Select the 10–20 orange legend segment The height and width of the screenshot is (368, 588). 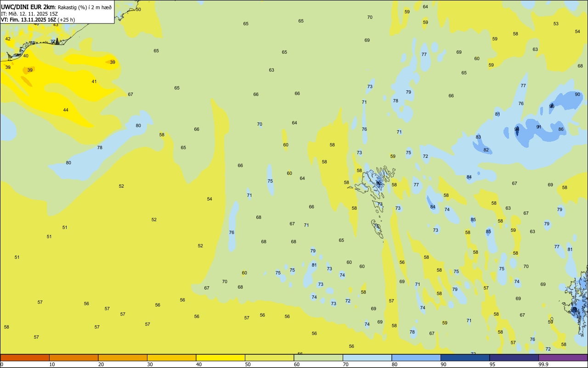click(73, 357)
